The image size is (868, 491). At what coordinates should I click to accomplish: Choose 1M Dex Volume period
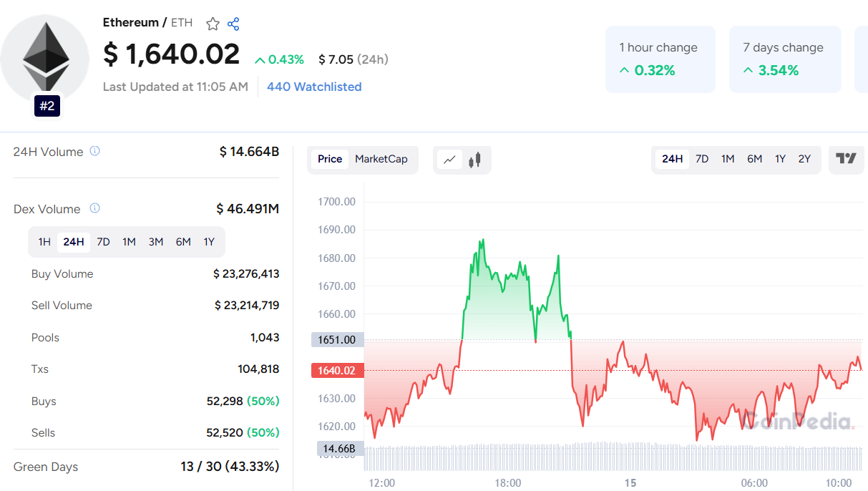tap(129, 242)
